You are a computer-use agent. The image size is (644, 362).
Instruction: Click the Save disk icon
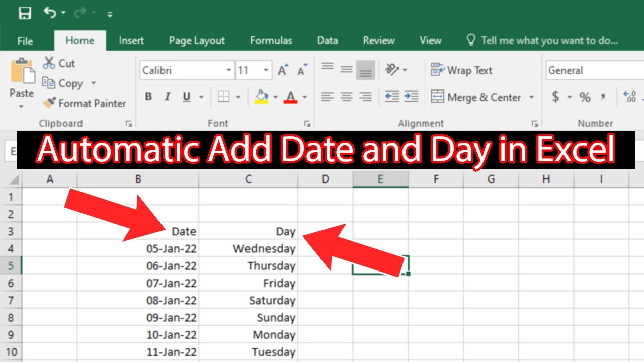pyautogui.click(x=25, y=13)
